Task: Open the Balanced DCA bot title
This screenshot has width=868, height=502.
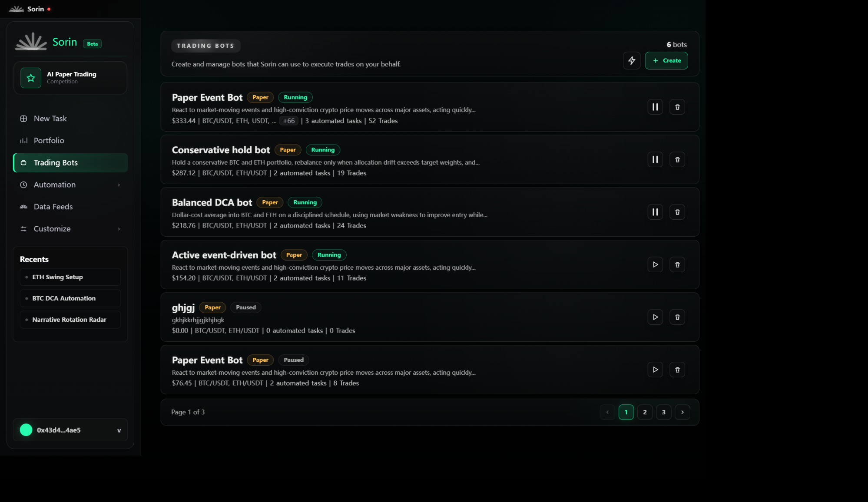Action: [x=212, y=202]
